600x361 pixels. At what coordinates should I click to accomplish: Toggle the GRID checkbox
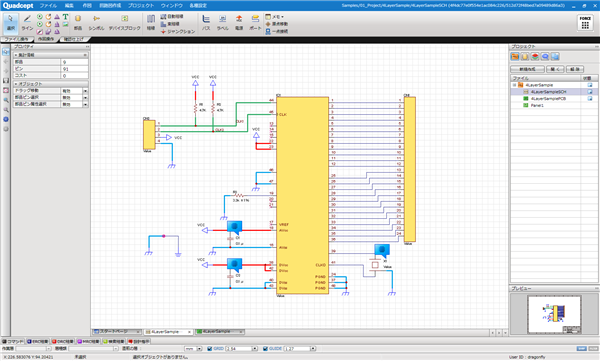click(x=209, y=349)
